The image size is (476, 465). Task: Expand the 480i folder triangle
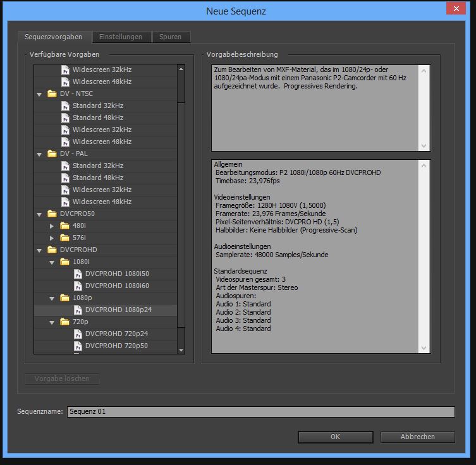click(x=52, y=226)
